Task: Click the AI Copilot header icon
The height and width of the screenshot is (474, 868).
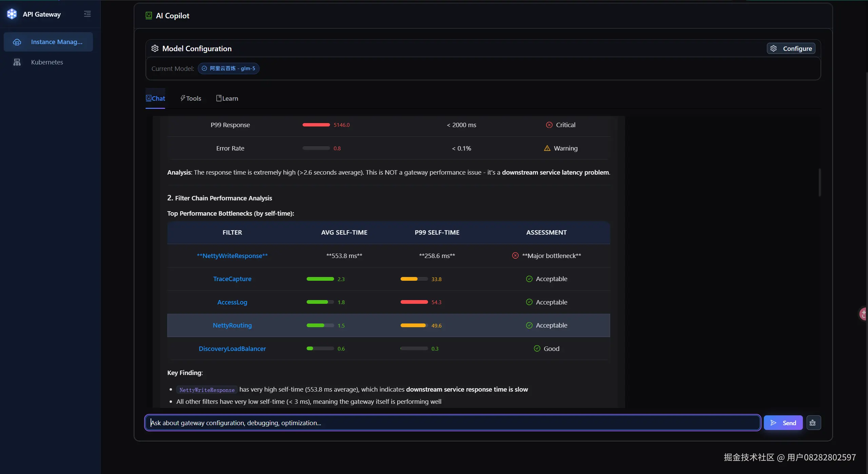Action: 149,16
